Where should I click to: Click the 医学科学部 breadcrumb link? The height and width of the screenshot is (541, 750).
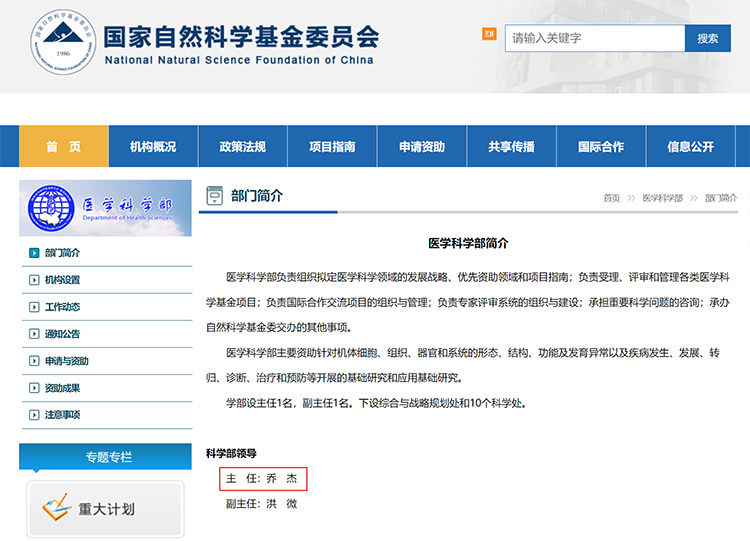click(662, 198)
